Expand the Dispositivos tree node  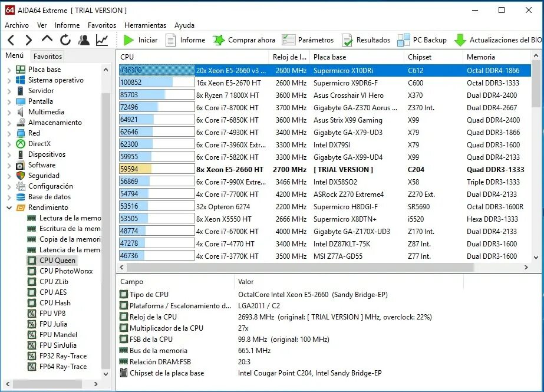(x=9, y=154)
